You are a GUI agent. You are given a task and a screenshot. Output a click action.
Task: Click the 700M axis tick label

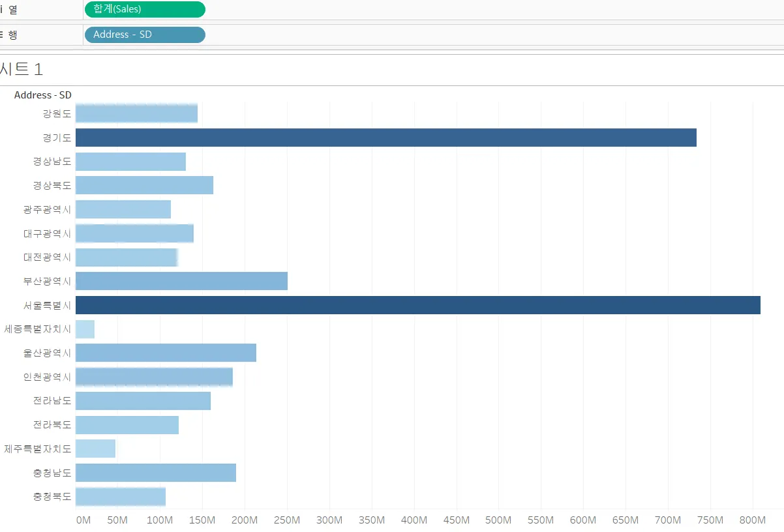click(668, 520)
